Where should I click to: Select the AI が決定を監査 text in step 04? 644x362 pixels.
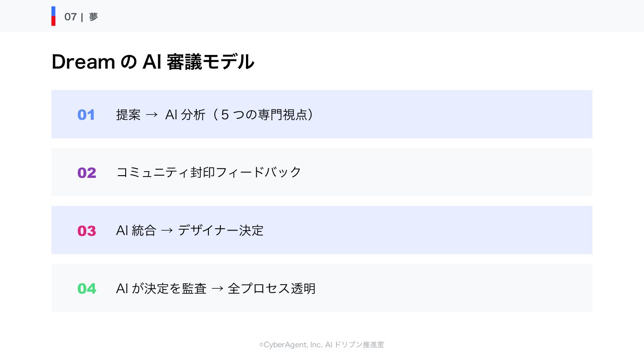(161, 289)
